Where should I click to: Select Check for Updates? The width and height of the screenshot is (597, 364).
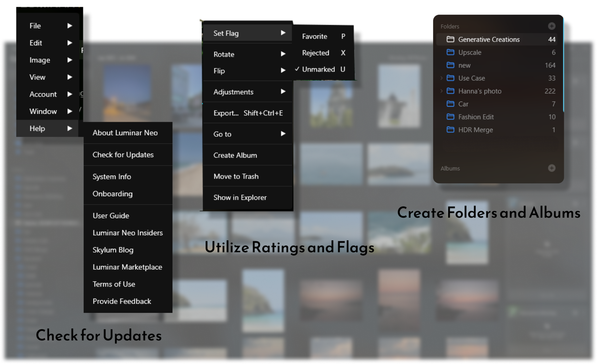[123, 155]
